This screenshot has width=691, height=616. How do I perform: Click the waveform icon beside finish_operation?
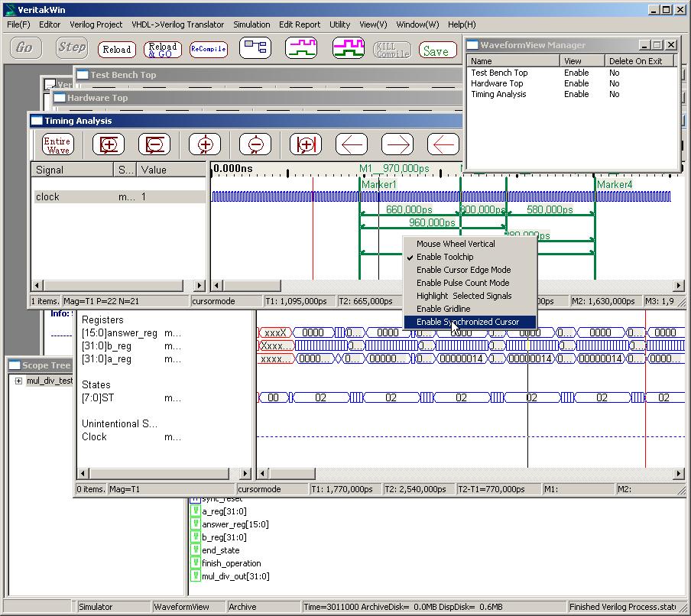point(195,563)
